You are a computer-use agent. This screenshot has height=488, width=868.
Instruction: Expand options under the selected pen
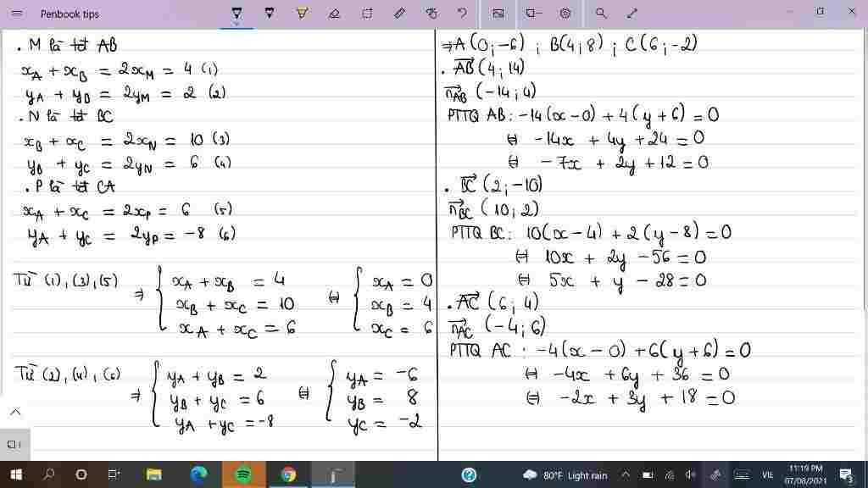236,25
